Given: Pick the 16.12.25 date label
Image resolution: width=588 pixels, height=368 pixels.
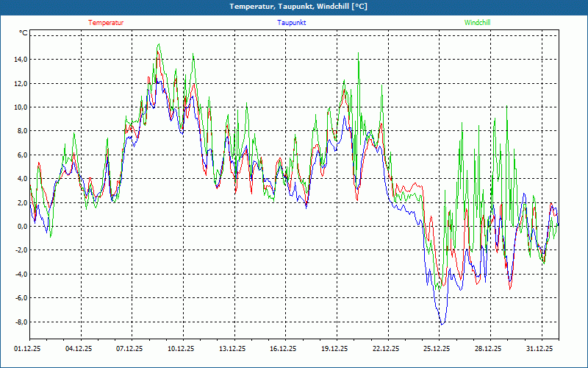Looking at the screenshot, I should [x=283, y=349].
